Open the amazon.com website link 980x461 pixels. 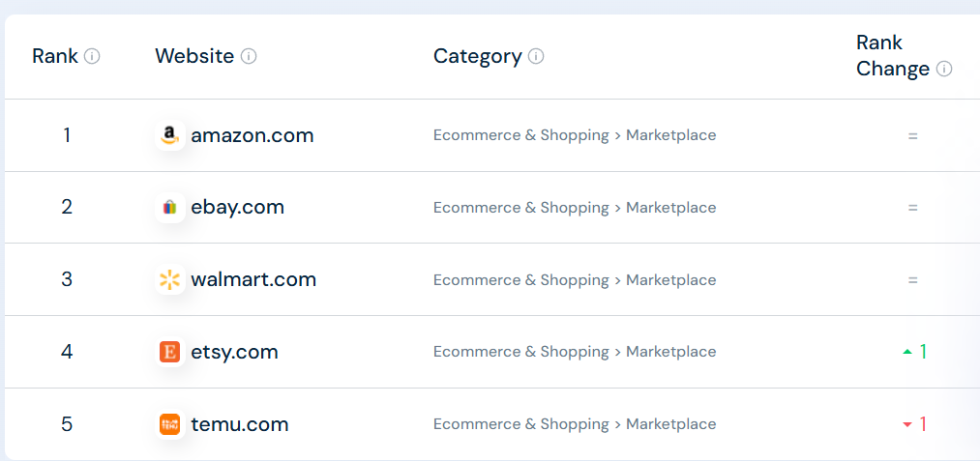[252, 135]
